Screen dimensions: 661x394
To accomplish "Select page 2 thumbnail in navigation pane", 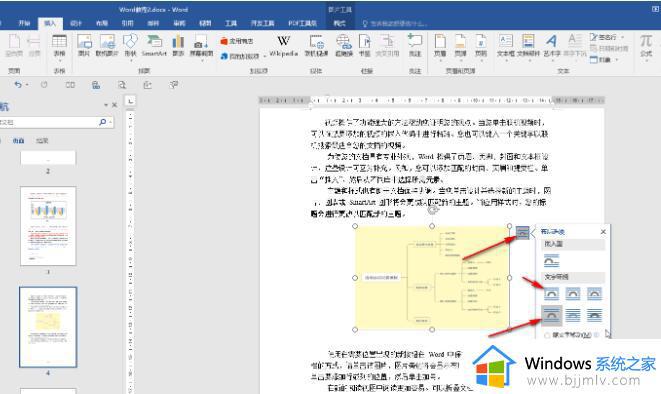I will pos(48,158).
